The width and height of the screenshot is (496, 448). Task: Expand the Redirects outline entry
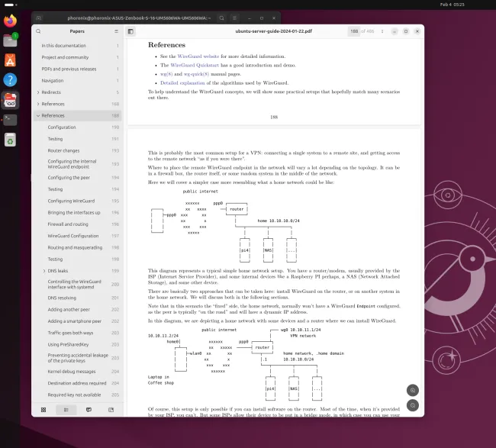pyautogui.click(x=37, y=92)
